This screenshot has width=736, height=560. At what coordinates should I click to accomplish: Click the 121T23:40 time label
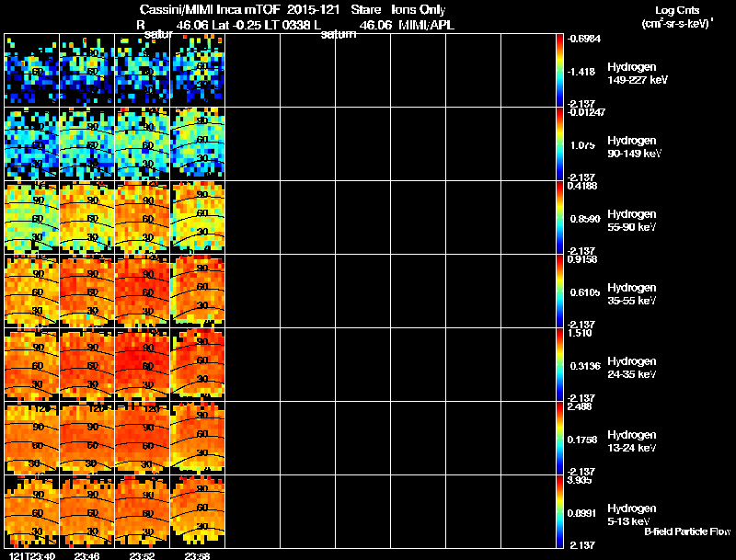[32, 555]
